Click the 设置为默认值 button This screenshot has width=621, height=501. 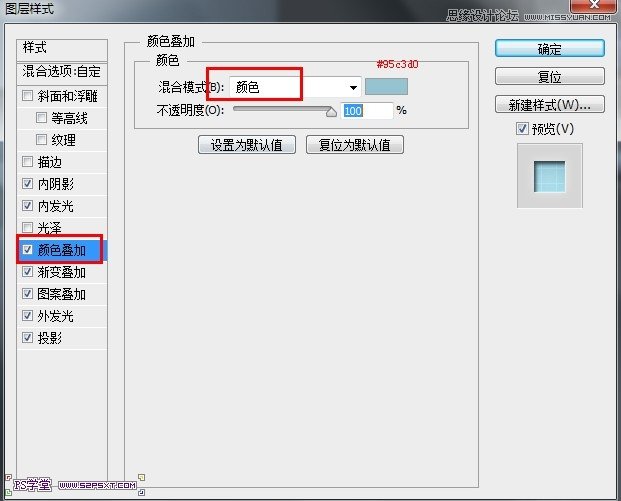click(x=247, y=145)
